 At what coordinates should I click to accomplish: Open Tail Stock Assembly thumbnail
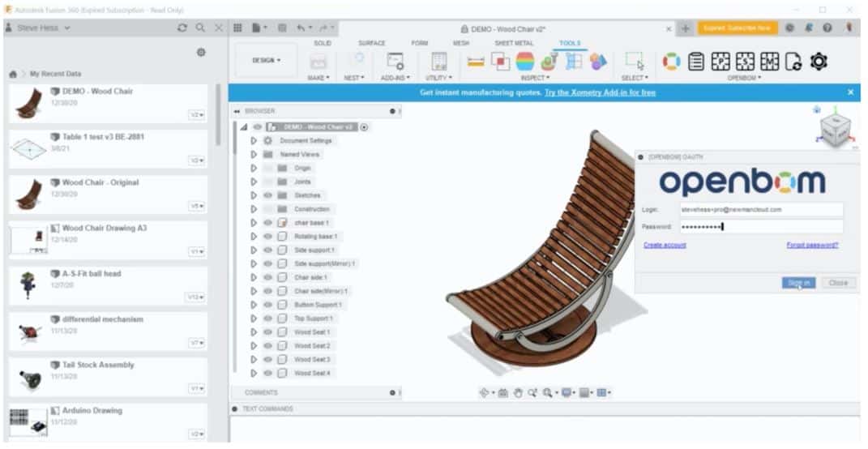[x=29, y=377]
